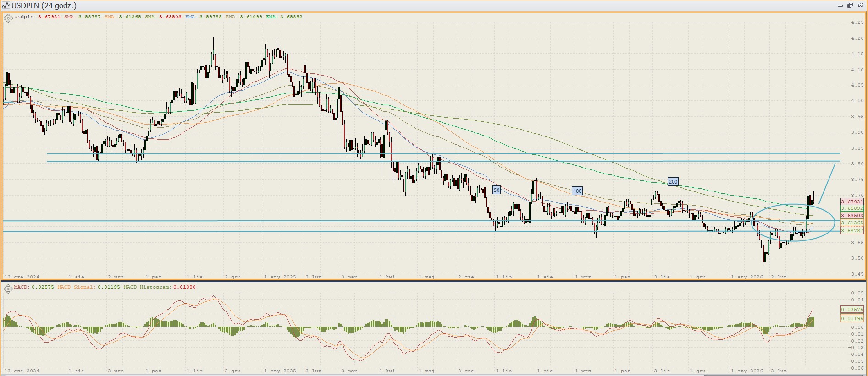Click the blue EMA 3.59788 legend entry

tap(204, 17)
